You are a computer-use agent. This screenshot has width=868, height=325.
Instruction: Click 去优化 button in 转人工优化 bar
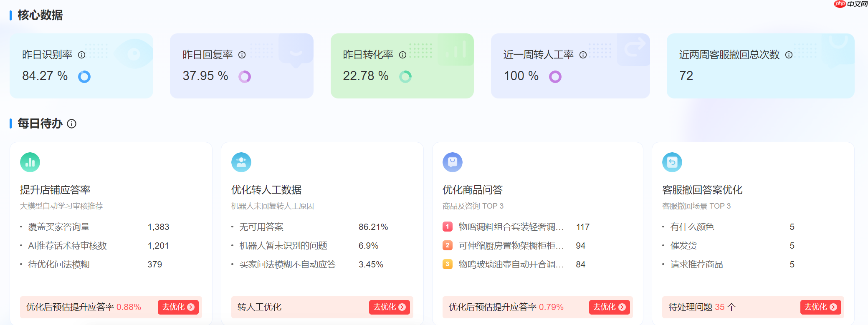(x=390, y=307)
